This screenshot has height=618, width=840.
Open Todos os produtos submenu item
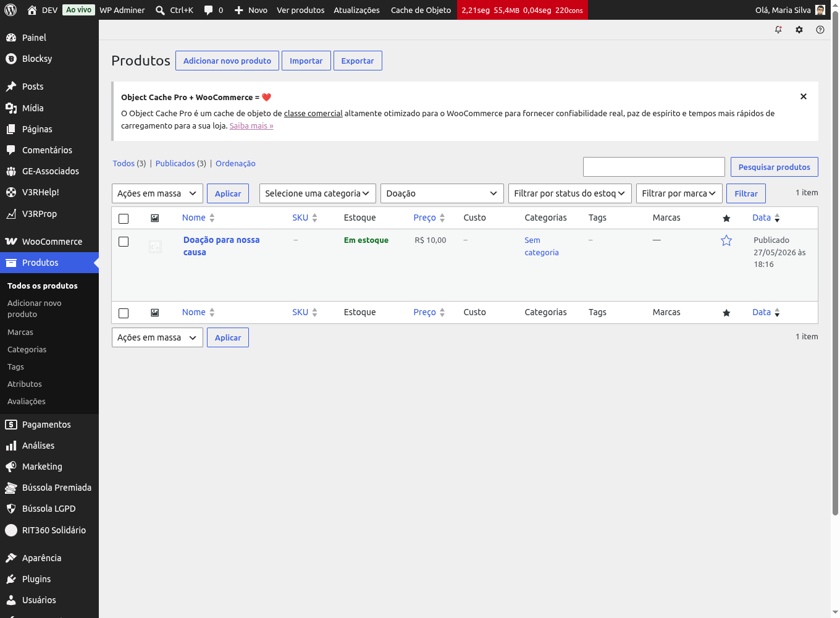43,286
